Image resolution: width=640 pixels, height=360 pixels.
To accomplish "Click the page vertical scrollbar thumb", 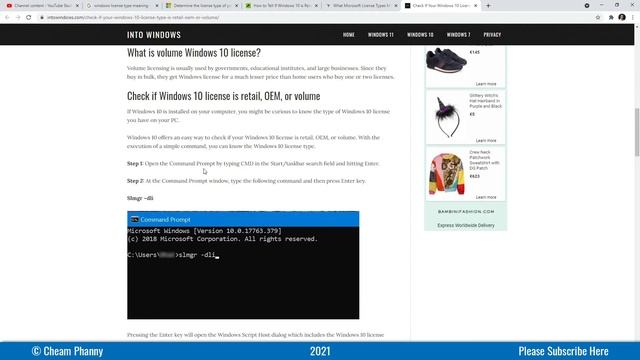I will (637, 132).
